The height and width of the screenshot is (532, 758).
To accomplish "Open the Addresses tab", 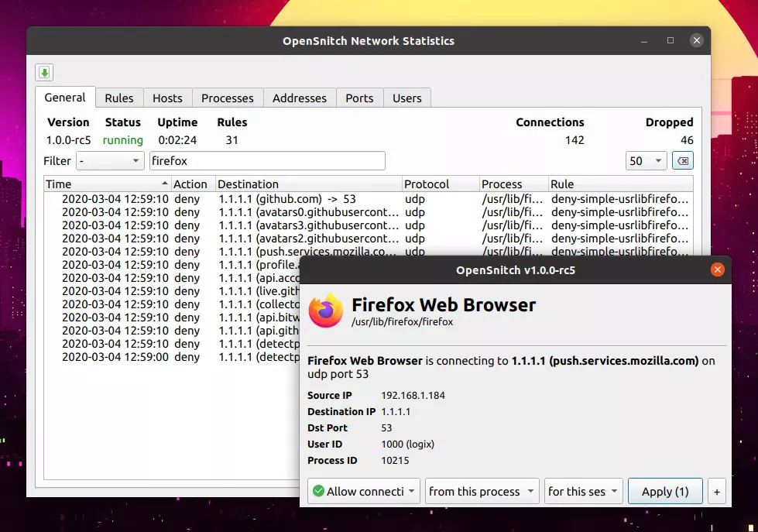I will pyautogui.click(x=299, y=98).
